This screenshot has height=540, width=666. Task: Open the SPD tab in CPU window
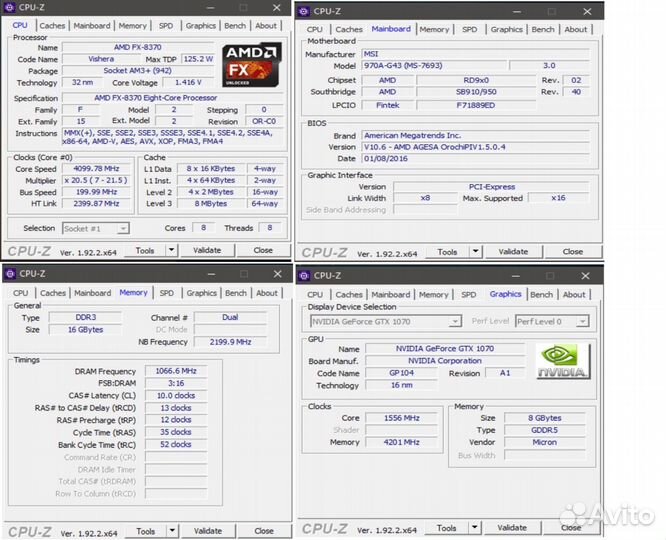click(x=166, y=25)
